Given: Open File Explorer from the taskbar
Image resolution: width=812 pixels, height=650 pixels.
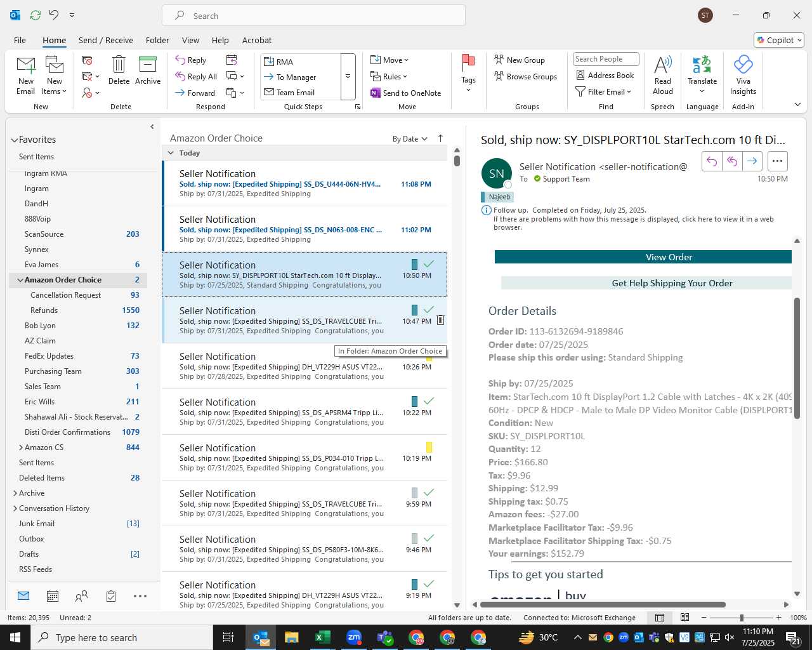Looking at the screenshot, I should [x=292, y=637].
